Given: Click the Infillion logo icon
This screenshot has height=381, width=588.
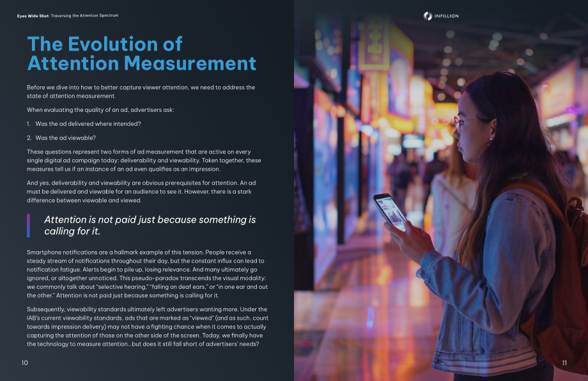Looking at the screenshot, I should 428,16.
